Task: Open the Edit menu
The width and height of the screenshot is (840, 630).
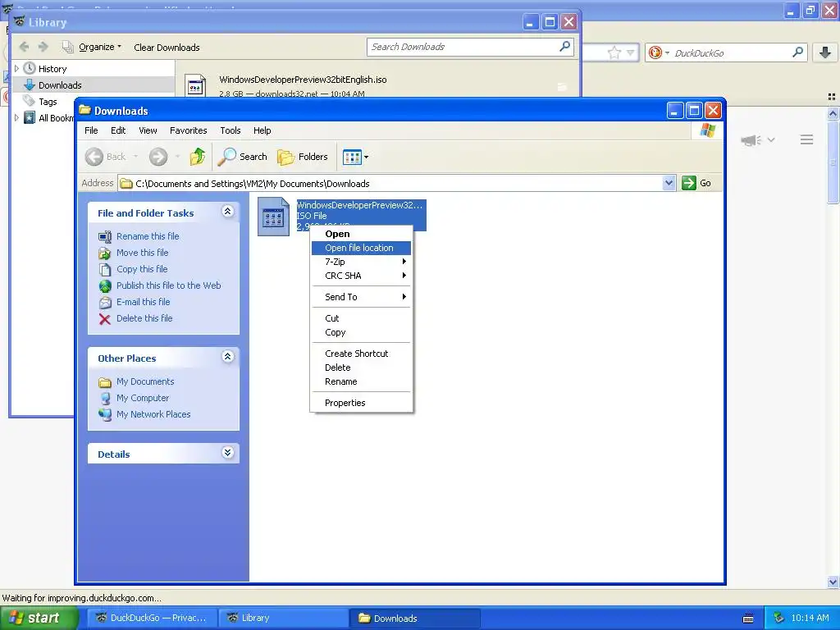Action: click(x=118, y=130)
